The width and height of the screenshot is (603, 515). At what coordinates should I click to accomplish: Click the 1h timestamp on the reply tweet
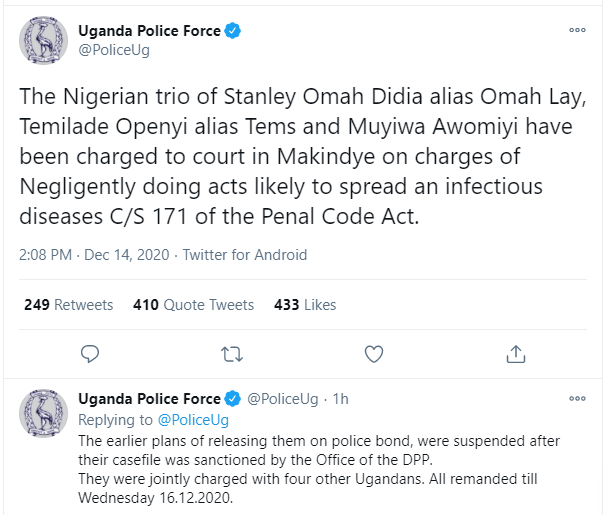coord(340,399)
